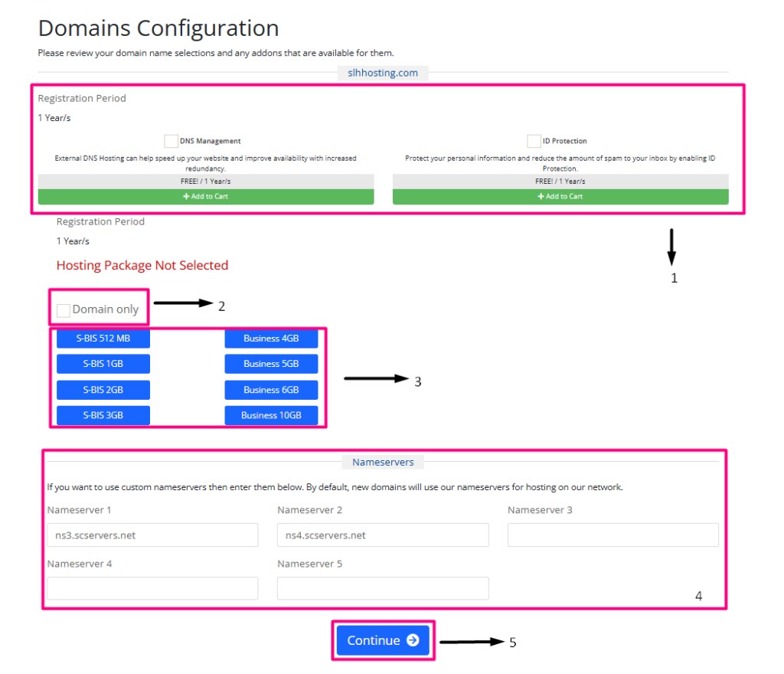Select the Business 4GB package
Viewport: 784px width, 674px height.
271,339
